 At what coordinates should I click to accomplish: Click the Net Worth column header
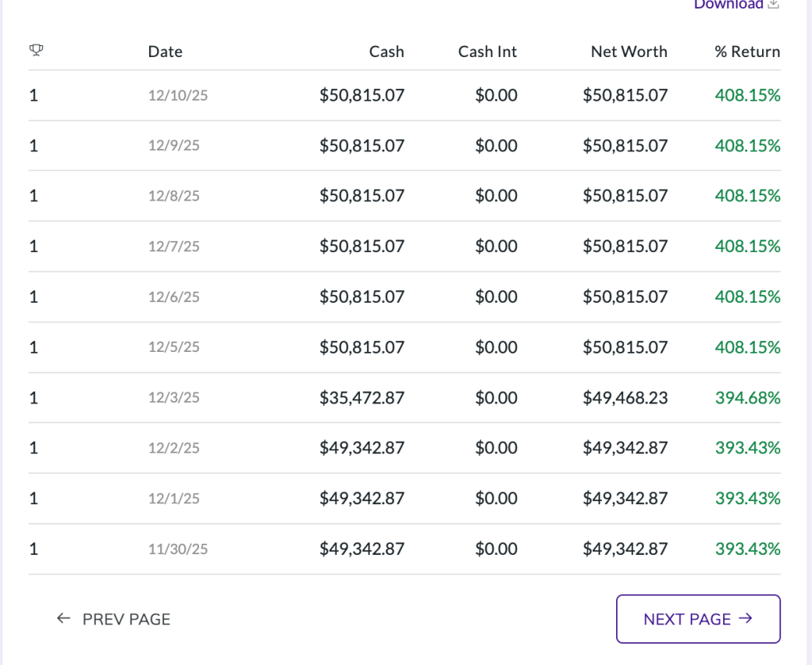coord(629,52)
